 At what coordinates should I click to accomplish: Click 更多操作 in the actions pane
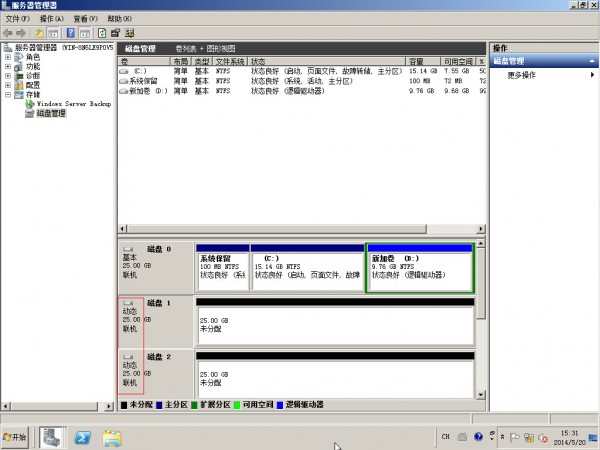(x=521, y=75)
